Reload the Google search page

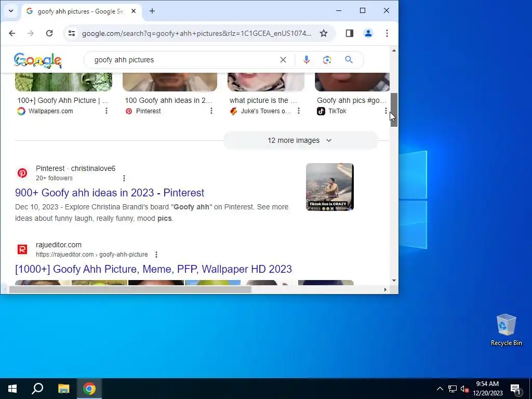tap(49, 33)
